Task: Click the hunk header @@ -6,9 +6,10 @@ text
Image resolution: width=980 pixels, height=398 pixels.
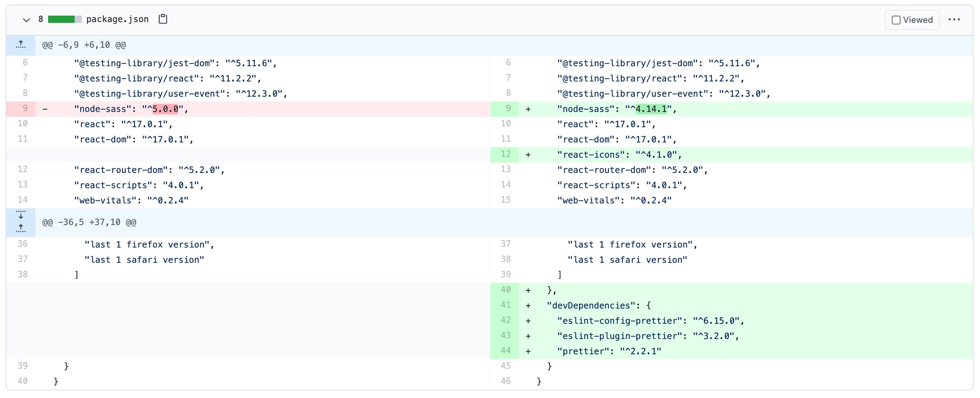Action: [x=84, y=45]
